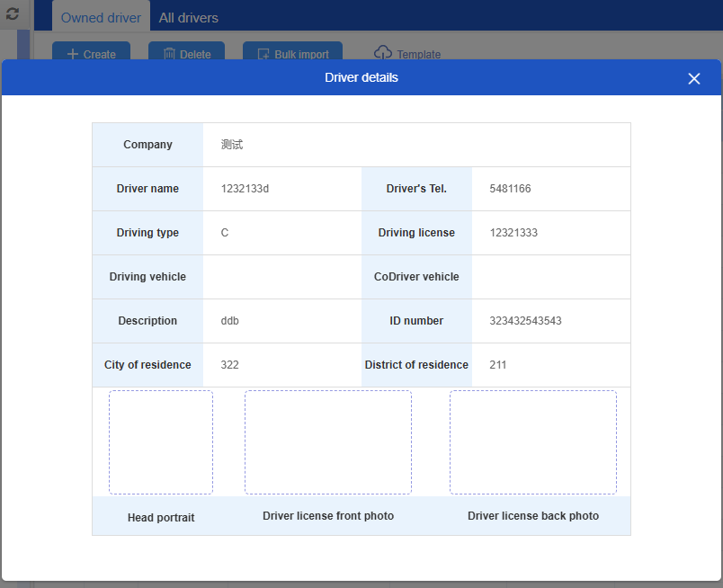Click the Description value ddb
723x588 pixels.
[x=230, y=321]
